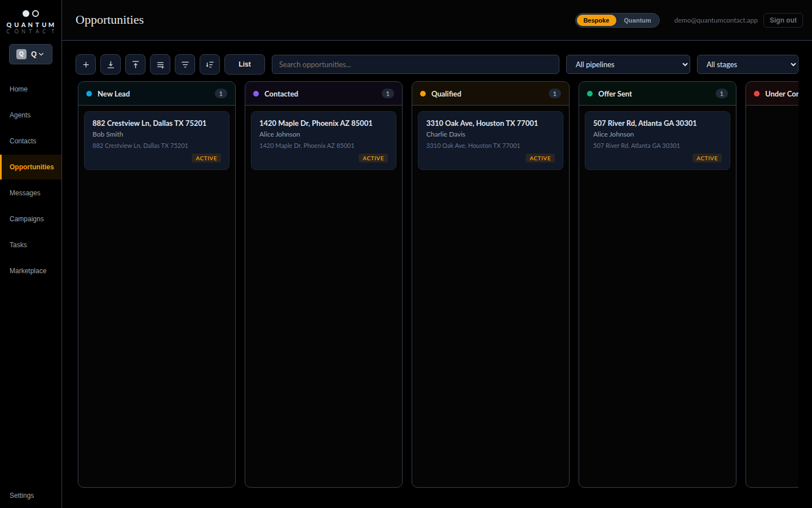812x508 pixels.
Task: Select the Quantum mode toggle
Action: [637, 20]
